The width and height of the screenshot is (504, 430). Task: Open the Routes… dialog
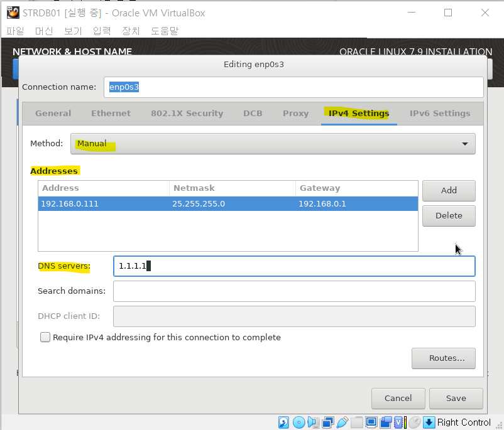[x=444, y=358]
